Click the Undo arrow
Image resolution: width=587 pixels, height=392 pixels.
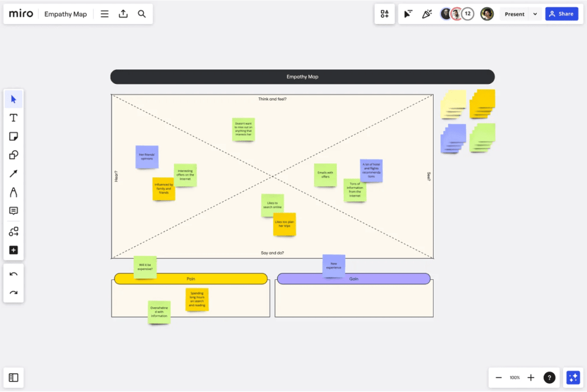click(x=14, y=274)
